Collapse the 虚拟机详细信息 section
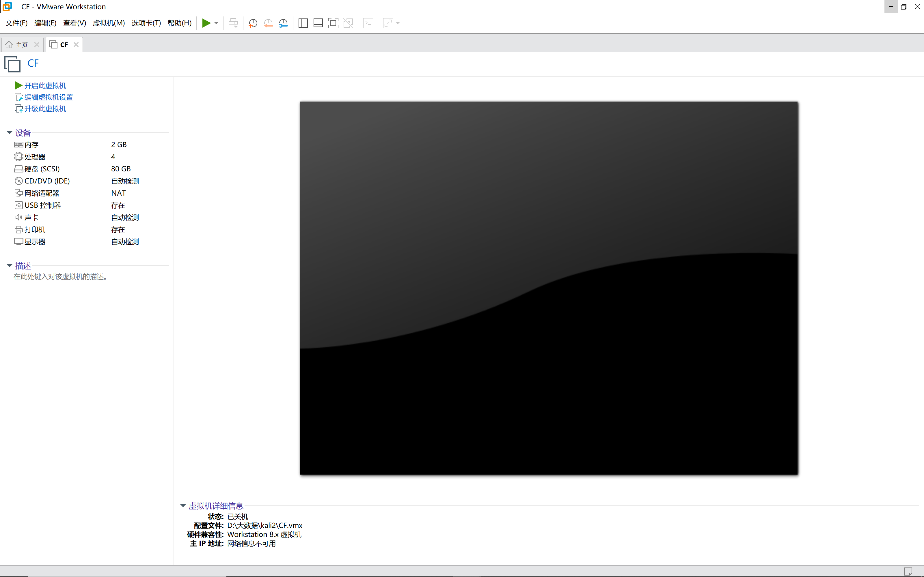 tap(183, 505)
